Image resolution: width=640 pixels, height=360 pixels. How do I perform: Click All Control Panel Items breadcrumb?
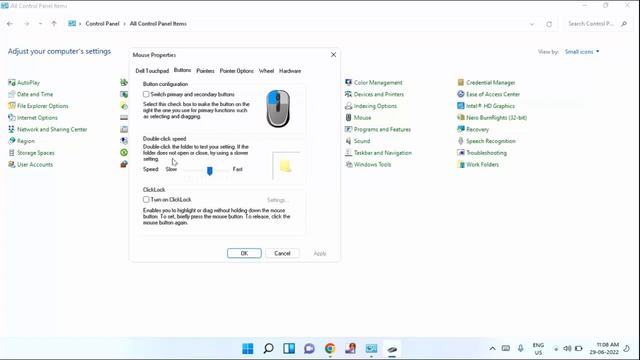pos(158,24)
